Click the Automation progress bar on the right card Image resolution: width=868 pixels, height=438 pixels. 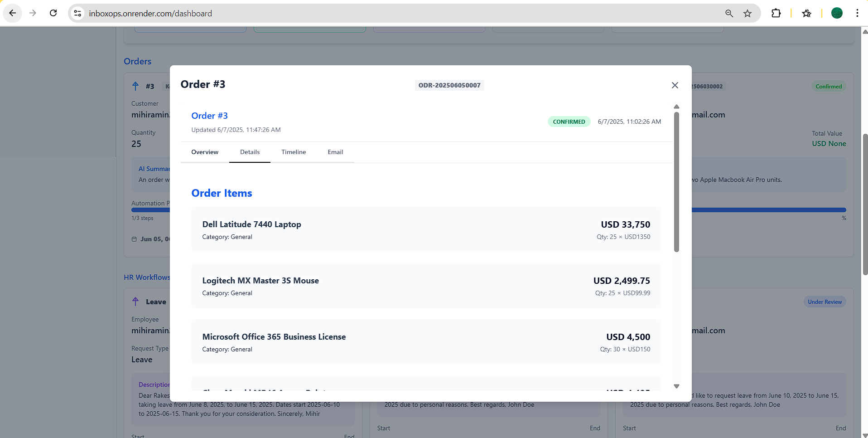[769, 210]
